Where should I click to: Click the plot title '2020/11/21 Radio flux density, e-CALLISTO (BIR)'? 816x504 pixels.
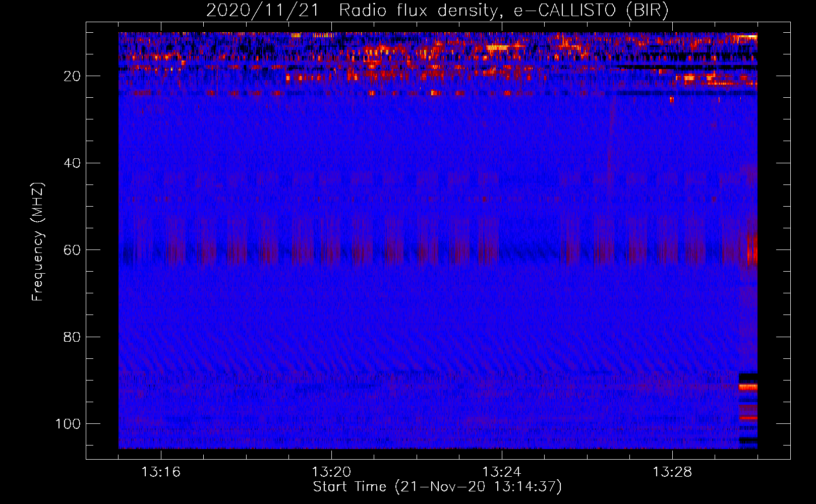(x=437, y=11)
